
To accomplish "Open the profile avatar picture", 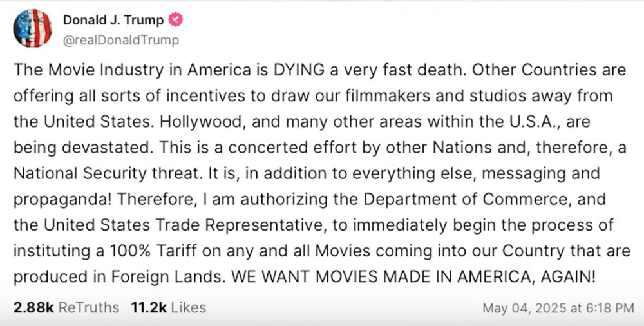I will 32,28.
